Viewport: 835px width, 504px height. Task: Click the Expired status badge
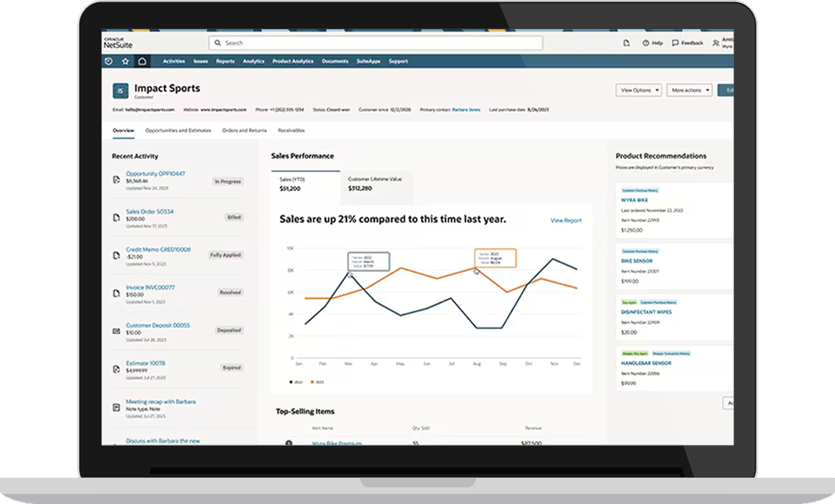[x=232, y=367]
